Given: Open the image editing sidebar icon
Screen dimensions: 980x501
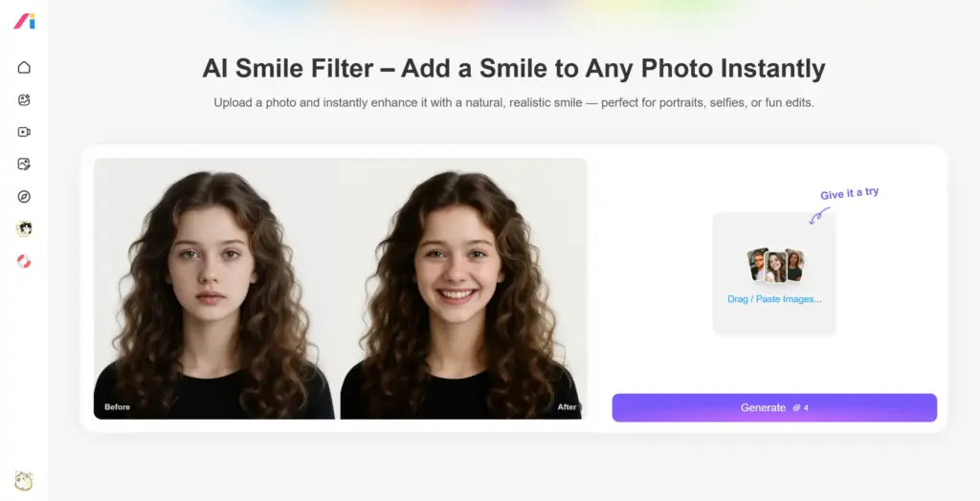Looking at the screenshot, I should pos(24,164).
